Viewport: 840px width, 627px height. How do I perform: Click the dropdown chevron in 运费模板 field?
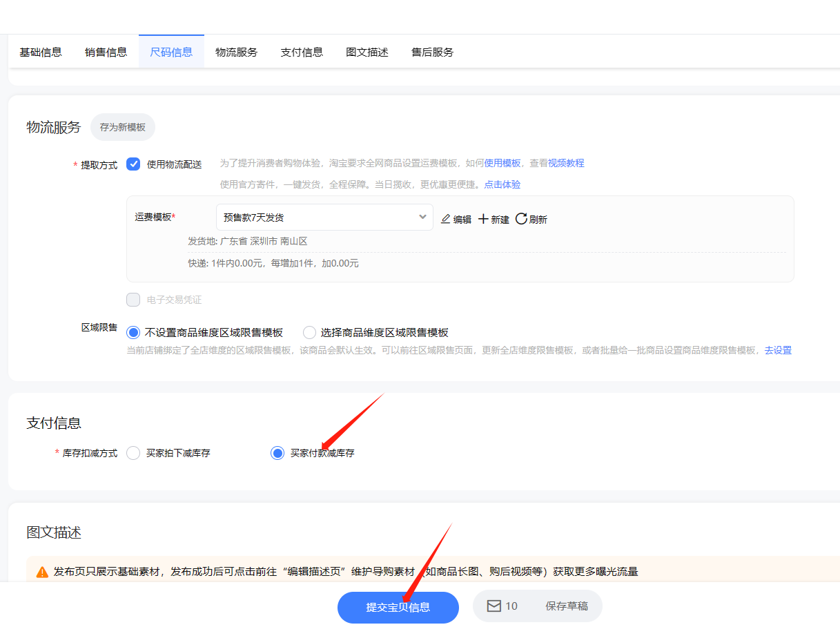click(x=422, y=218)
